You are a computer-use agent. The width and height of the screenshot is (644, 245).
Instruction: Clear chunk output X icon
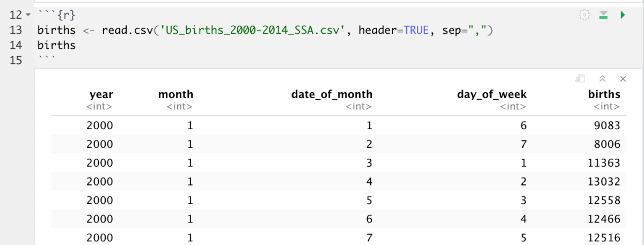pyautogui.click(x=623, y=79)
